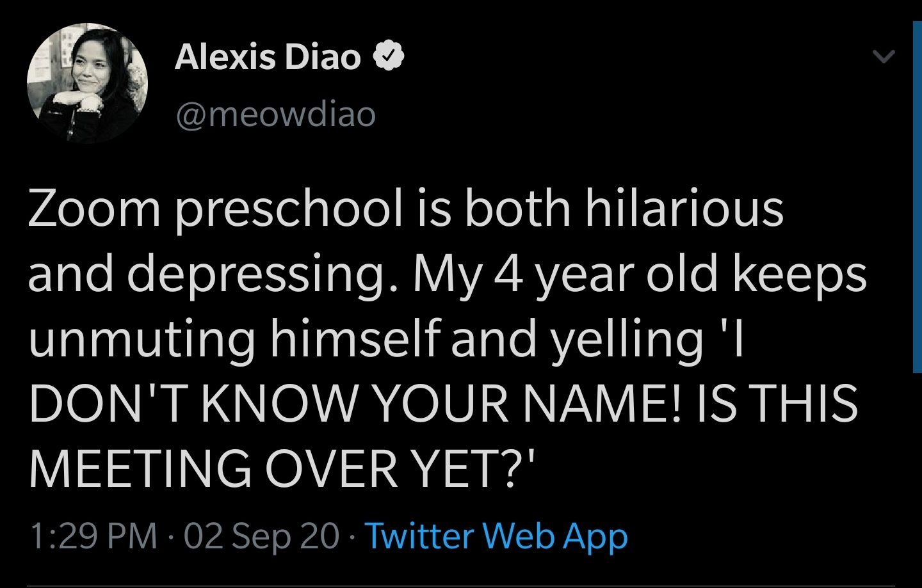The width and height of the screenshot is (922, 588).
Task: Click the word "hilarious" in the tweet
Action: (x=683, y=209)
